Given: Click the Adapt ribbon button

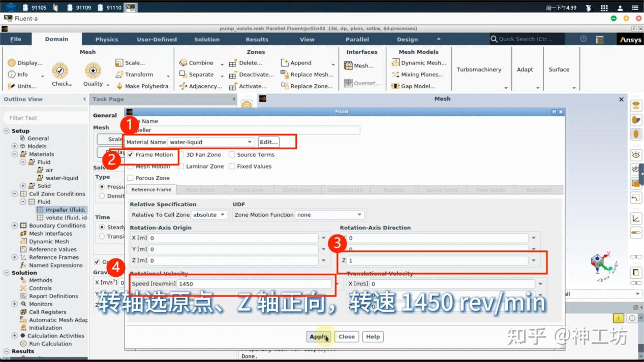Looking at the screenshot, I should (x=525, y=70).
